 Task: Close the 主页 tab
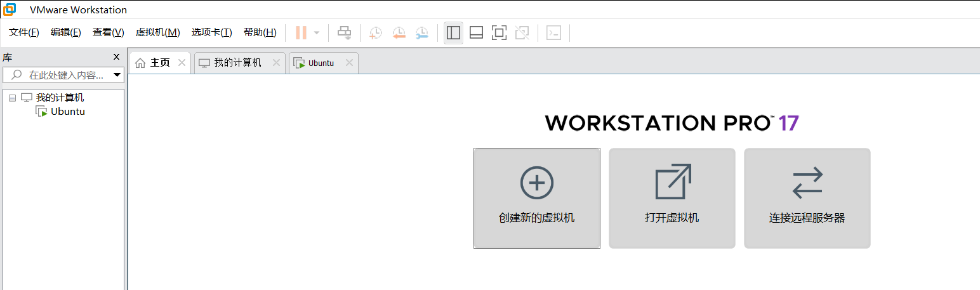point(182,63)
